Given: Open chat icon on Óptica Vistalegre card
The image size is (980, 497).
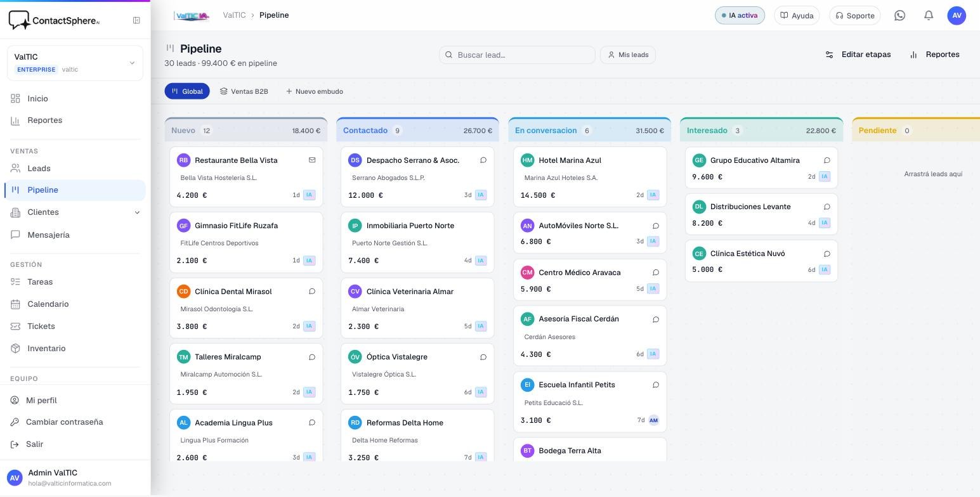Looking at the screenshot, I should (483, 357).
